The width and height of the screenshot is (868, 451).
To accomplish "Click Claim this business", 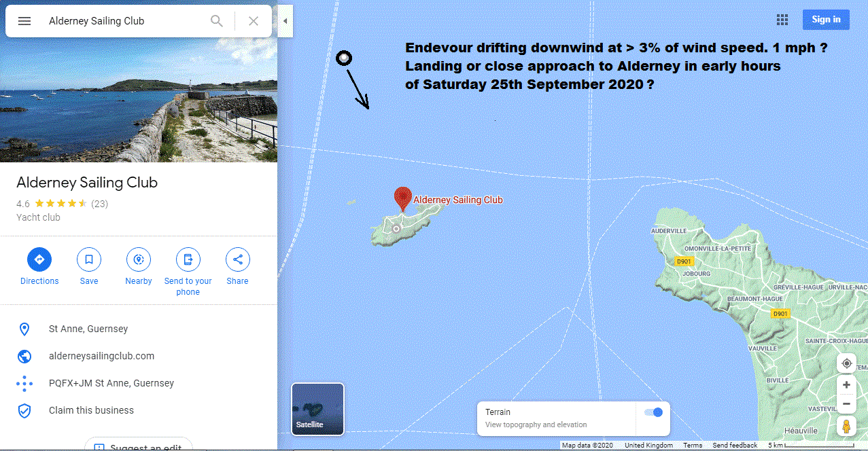I will pyautogui.click(x=91, y=410).
